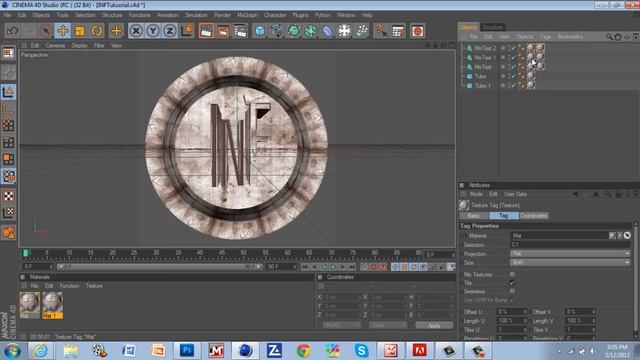
Task: Open the MoGraph menu
Action: click(247, 15)
